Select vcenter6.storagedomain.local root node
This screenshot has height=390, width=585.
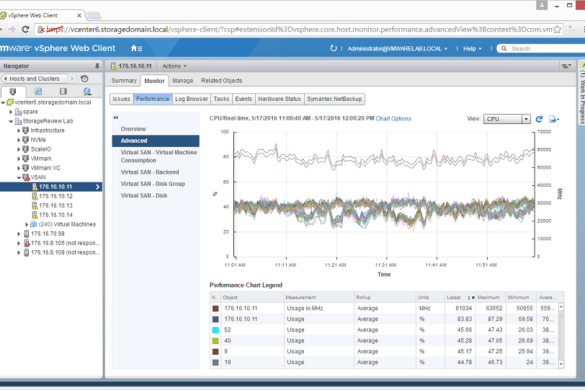click(53, 102)
